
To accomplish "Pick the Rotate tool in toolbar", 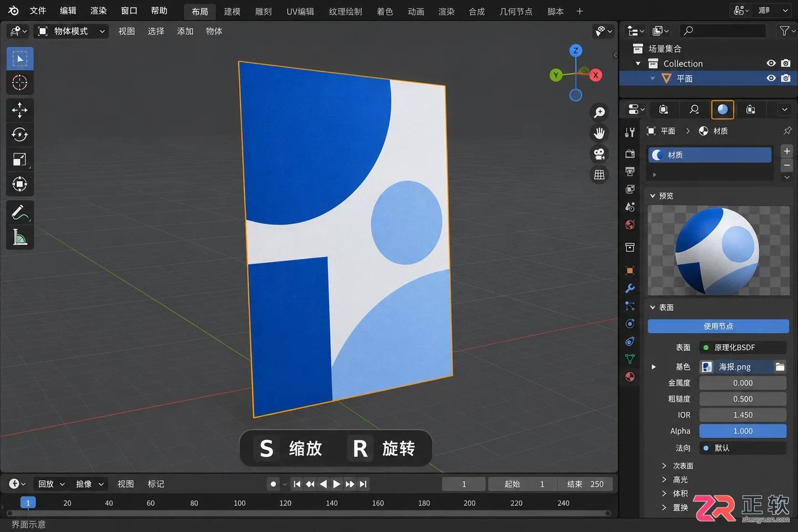I will [20, 135].
